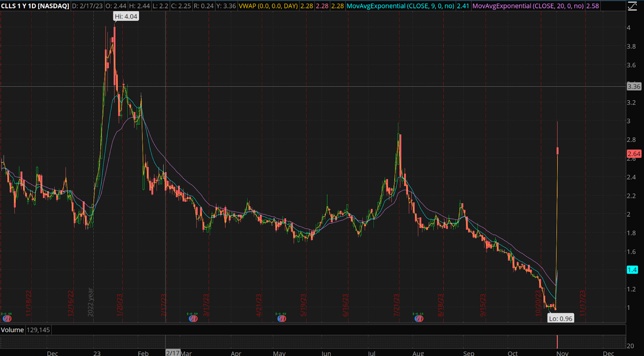This screenshot has width=644, height=356.
Task: Click the red 2.64 last price tag
Action: coord(634,154)
